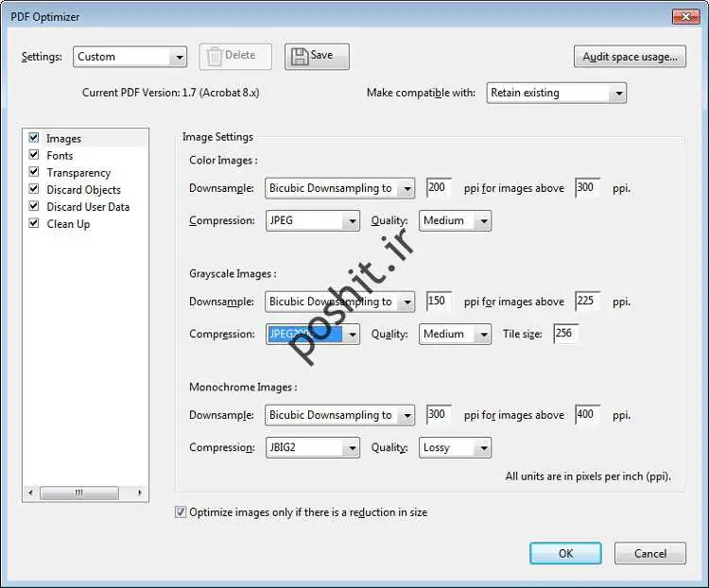
Task: Click the Cancel button
Action: coord(649,553)
